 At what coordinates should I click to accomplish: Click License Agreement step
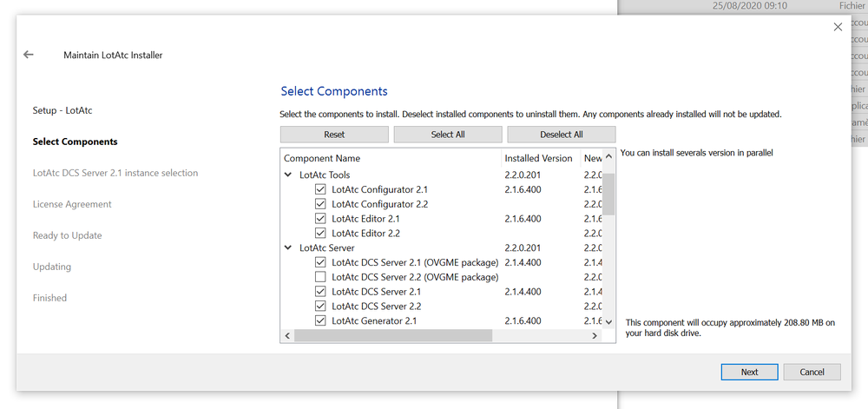[72, 204]
